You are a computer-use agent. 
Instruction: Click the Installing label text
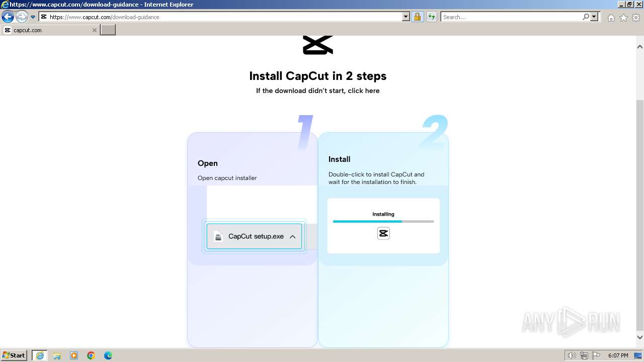[x=383, y=214]
